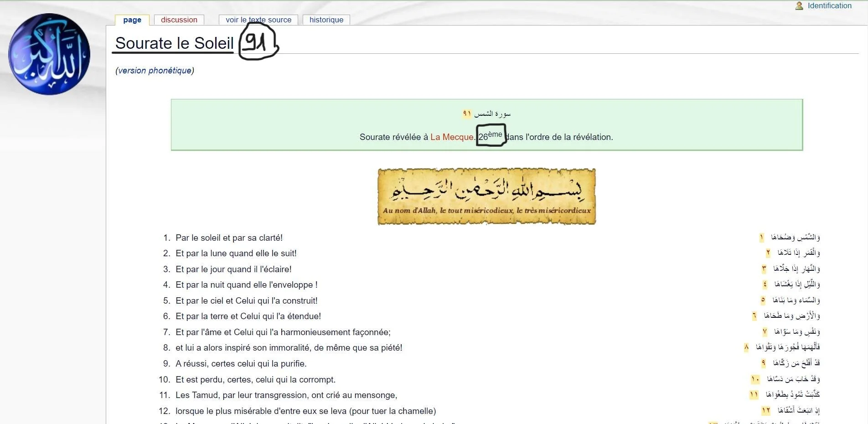868x424 pixels.
Task: Click the Sourate le Soleil heading
Action: (174, 43)
